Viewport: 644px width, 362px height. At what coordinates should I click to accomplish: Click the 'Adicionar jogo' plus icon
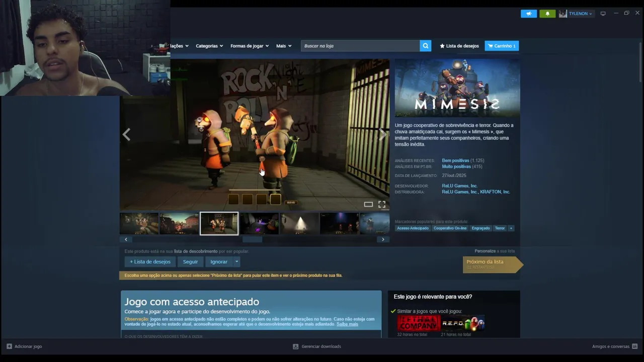click(9, 346)
